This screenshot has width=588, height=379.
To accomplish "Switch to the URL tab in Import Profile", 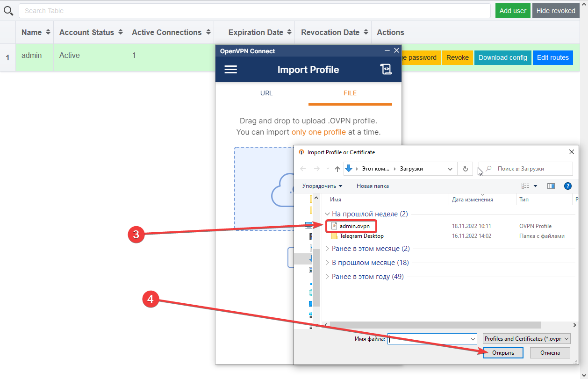I will pyautogui.click(x=266, y=93).
